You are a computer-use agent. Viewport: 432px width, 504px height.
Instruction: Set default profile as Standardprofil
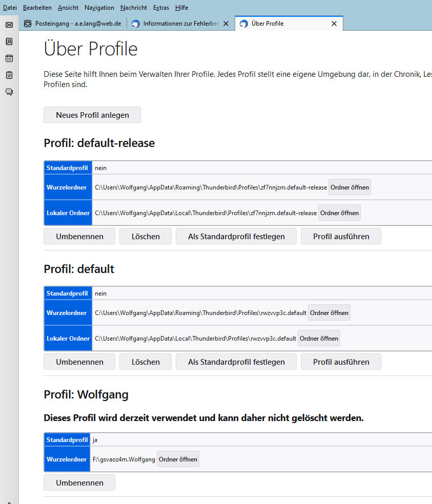pyautogui.click(x=236, y=362)
